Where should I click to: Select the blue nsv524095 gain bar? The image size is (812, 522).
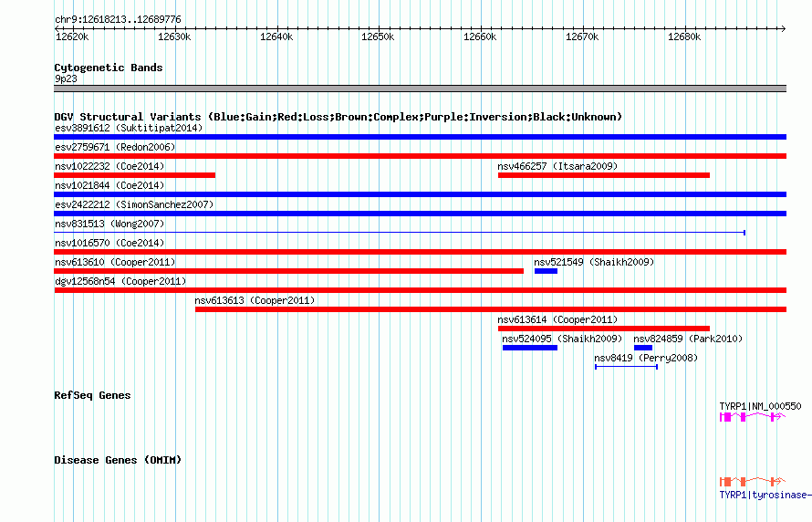pos(530,348)
